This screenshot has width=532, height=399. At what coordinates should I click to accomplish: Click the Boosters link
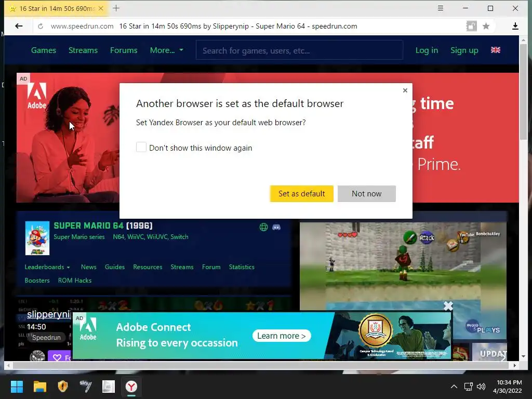[x=37, y=281]
